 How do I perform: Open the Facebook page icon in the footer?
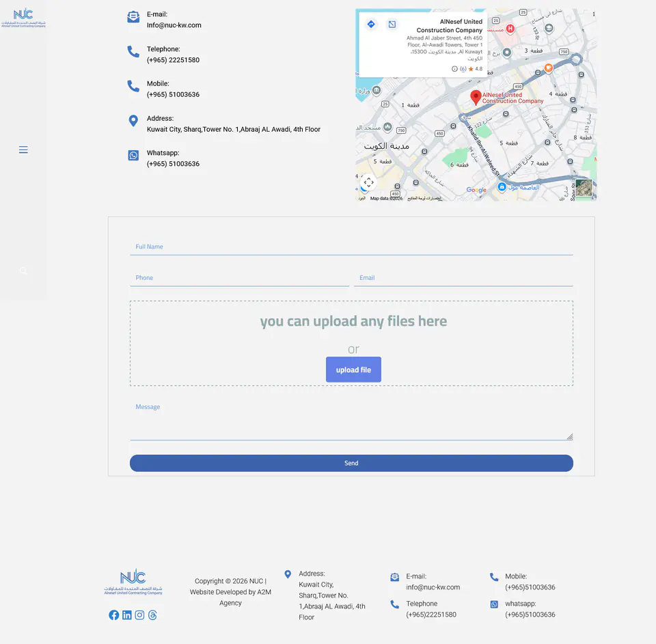tap(114, 615)
